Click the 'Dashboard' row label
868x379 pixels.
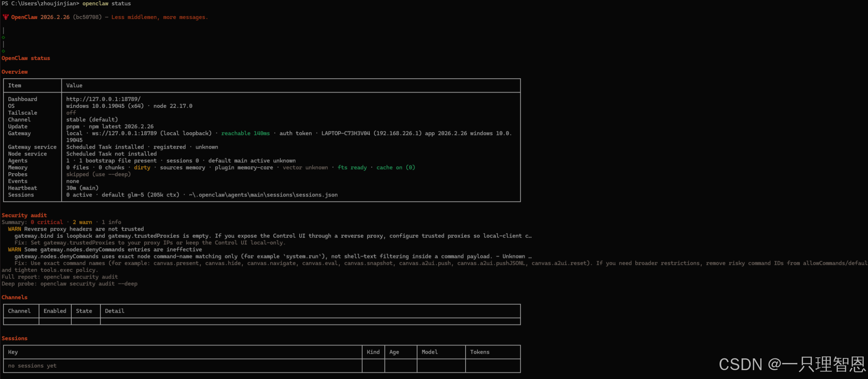(22, 99)
